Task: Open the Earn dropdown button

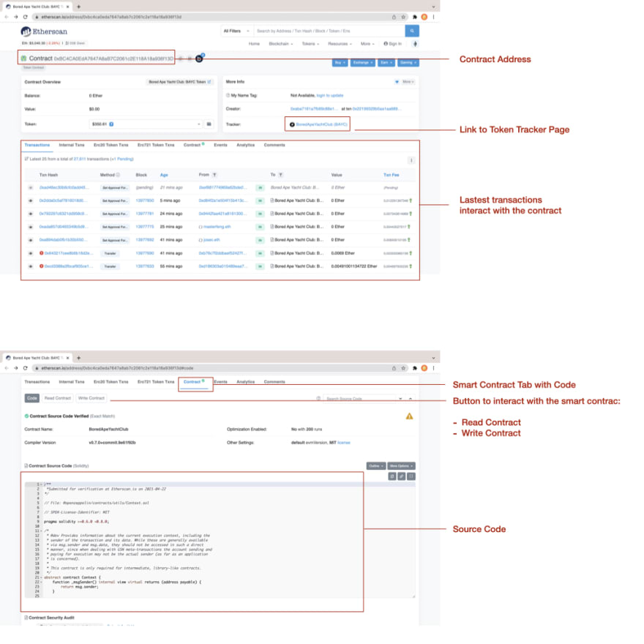Action: (x=386, y=63)
